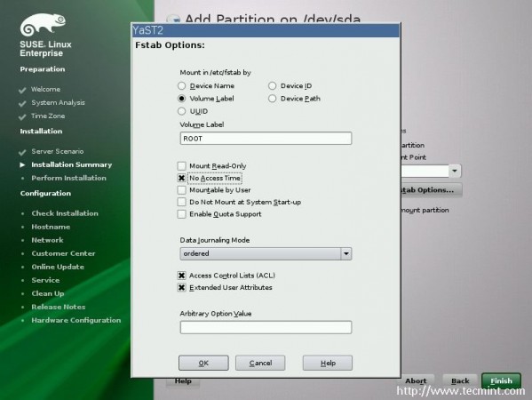Click the System Analysis step label
Screen dimensions: 532x400
(58, 102)
